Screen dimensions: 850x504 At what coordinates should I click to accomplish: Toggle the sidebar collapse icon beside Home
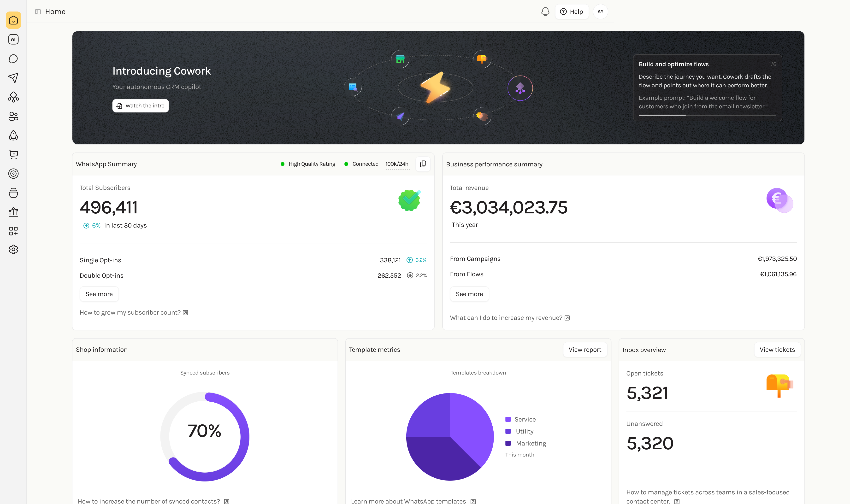(x=38, y=12)
